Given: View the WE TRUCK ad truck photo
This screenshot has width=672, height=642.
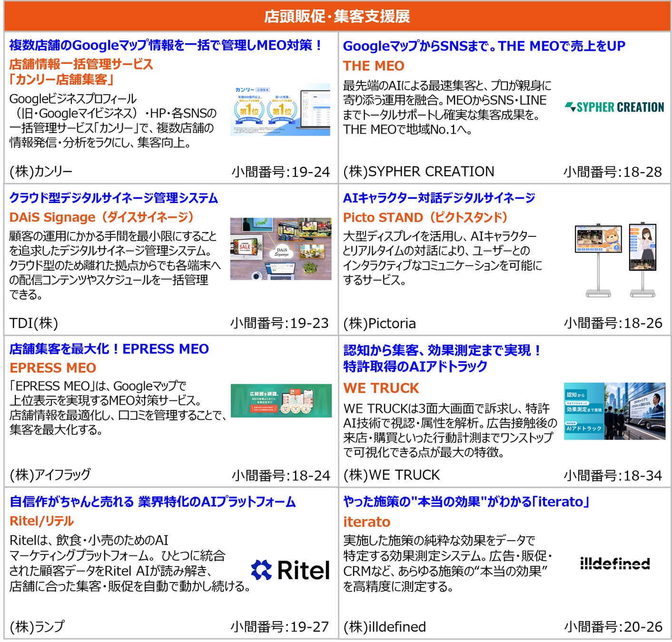Looking at the screenshot, I should coord(614,411).
